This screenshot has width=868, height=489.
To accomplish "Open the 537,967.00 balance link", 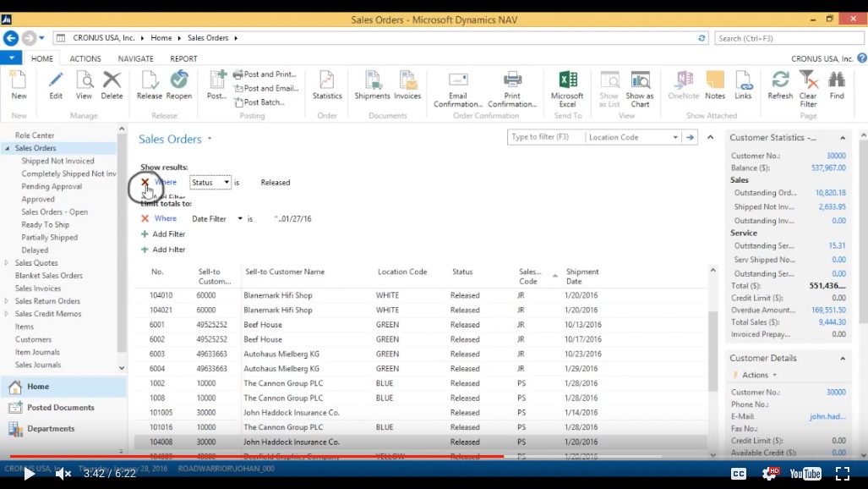I will (x=828, y=168).
